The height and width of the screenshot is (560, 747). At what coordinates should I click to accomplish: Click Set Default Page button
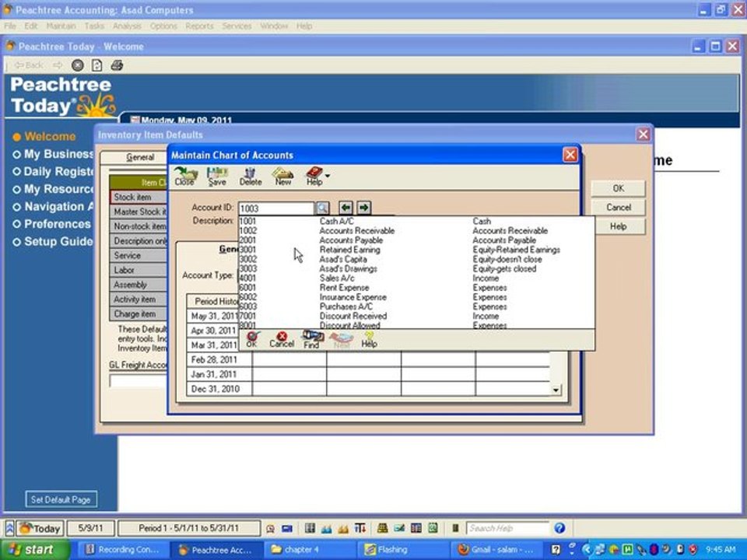[61, 499]
